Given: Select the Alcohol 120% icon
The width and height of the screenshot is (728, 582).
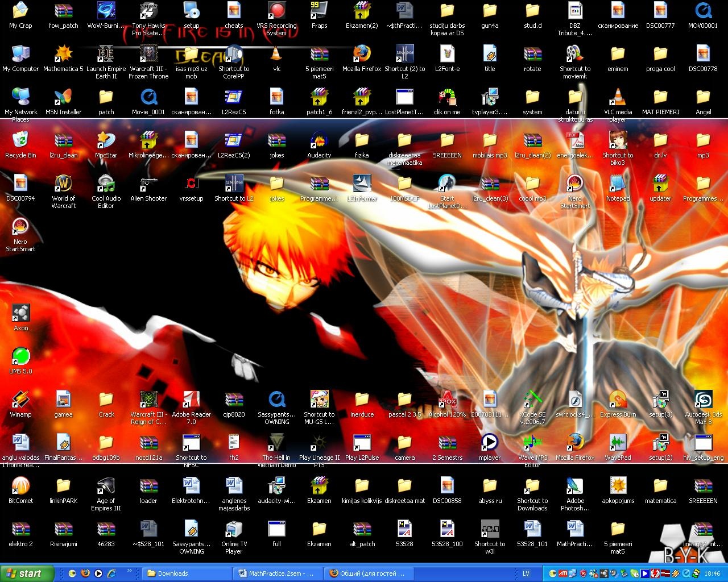Looking at the screenshot, I should tap(447, 400).
